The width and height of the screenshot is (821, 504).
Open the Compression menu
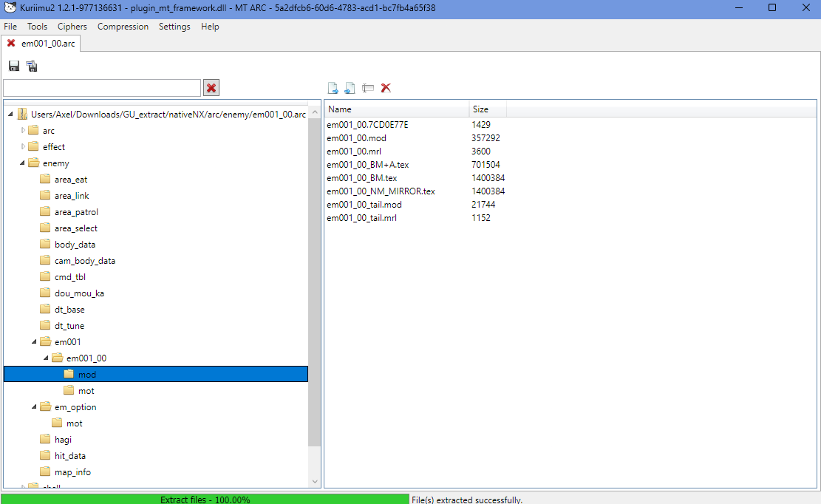point(123,27)
